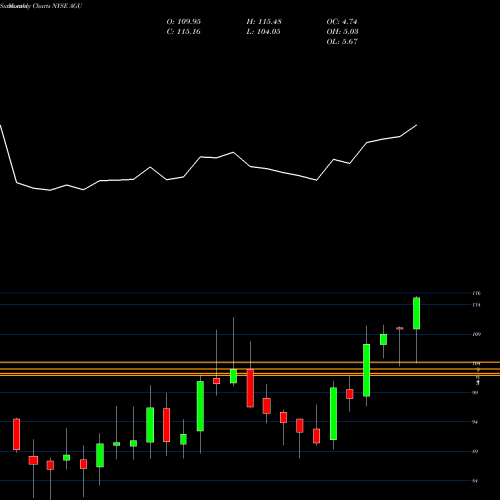Click the first red candle at chart start
This screenshot has height=500, width=500.
coord(17,434)
